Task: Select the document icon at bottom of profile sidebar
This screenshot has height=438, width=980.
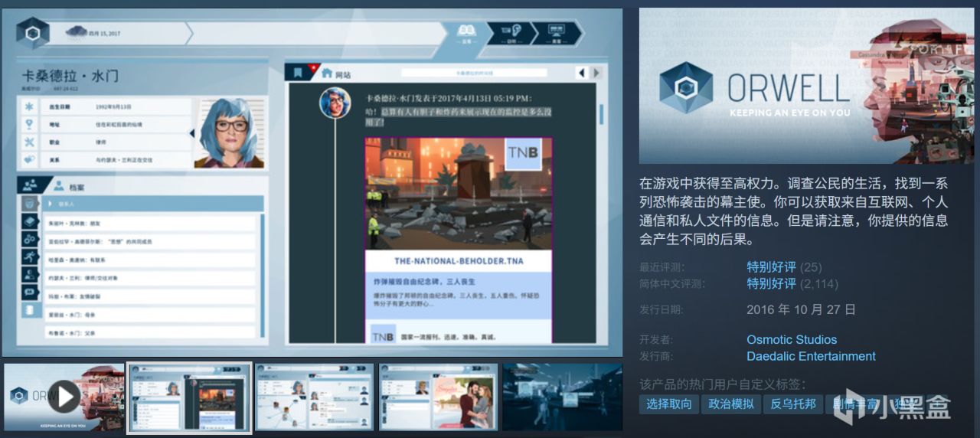Action: coord(30,310)
